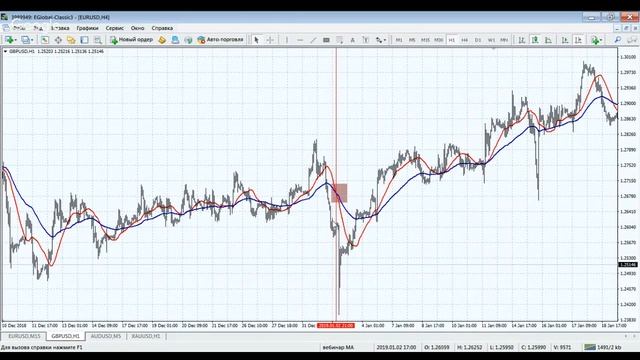
Task: Click the New Chart icon with green plus
Action: point(8,40)
